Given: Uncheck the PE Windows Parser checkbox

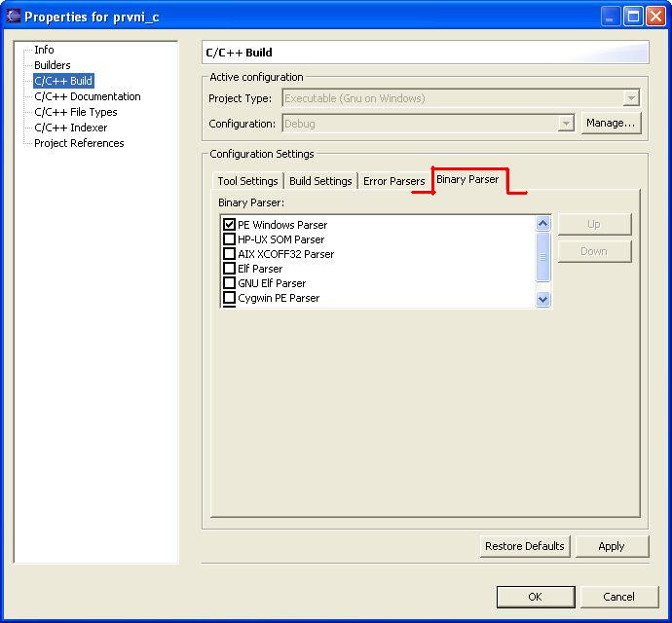Looking at the screenshot, I should pos(230,225).
